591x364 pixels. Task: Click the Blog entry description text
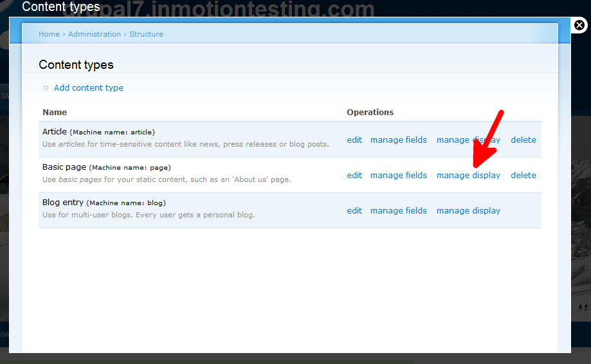pyautogui.click(x=149, y=215)
